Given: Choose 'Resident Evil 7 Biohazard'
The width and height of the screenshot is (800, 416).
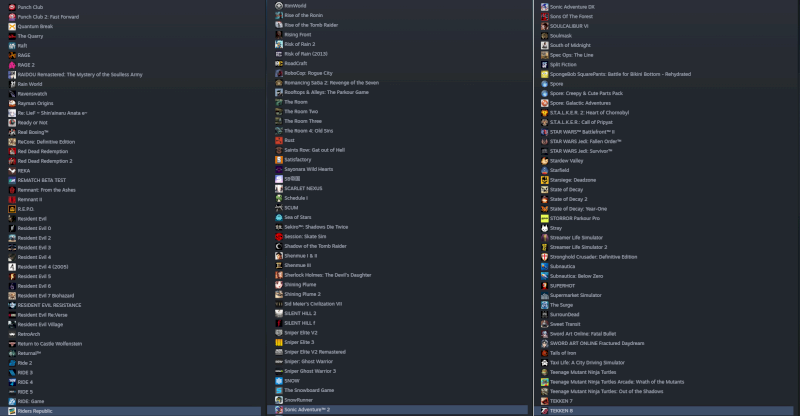Looking at the screenshot, I should click(46, 296).
